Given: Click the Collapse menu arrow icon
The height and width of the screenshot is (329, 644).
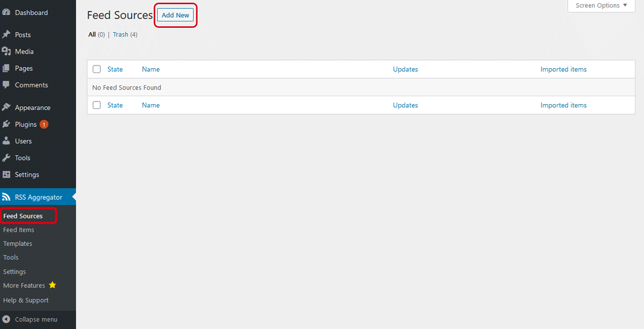Looking at the screenshot, I should [6, 319].
